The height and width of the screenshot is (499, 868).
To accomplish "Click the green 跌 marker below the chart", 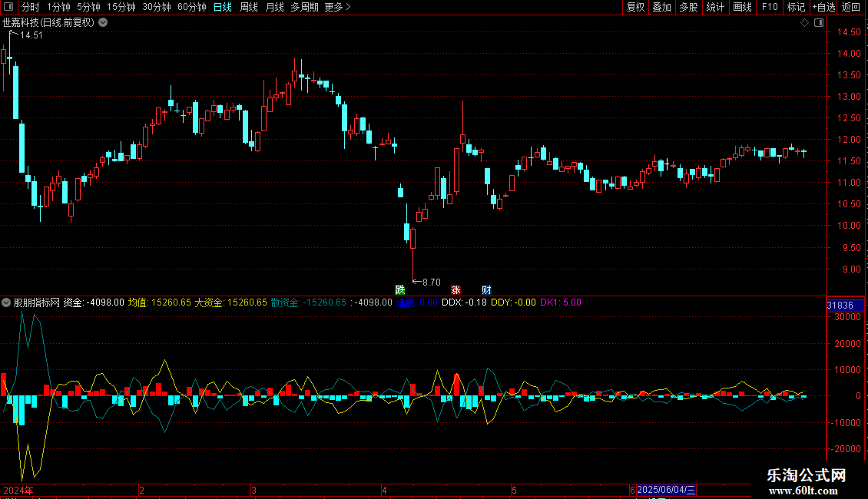I will [399, 290].
